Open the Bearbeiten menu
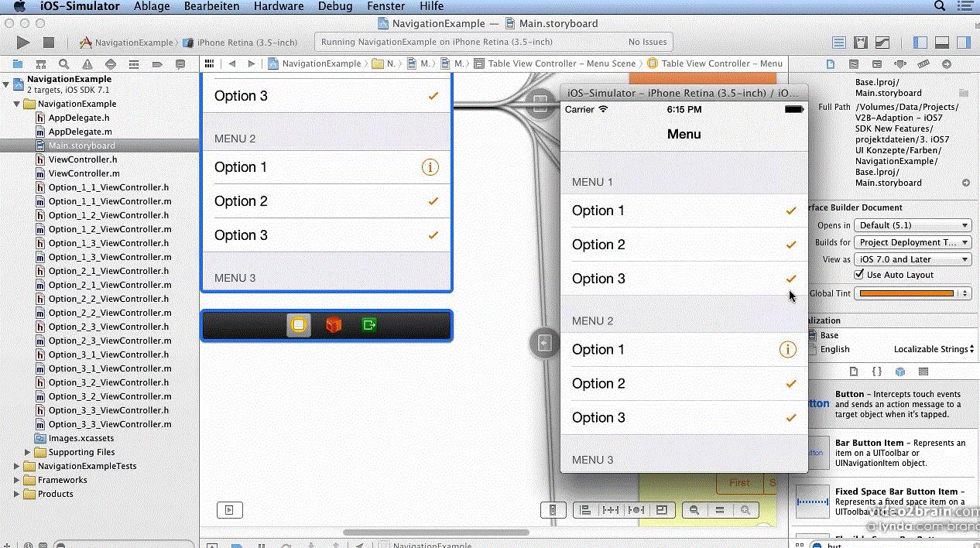This screenshot has width=980, height=548. 211,6
